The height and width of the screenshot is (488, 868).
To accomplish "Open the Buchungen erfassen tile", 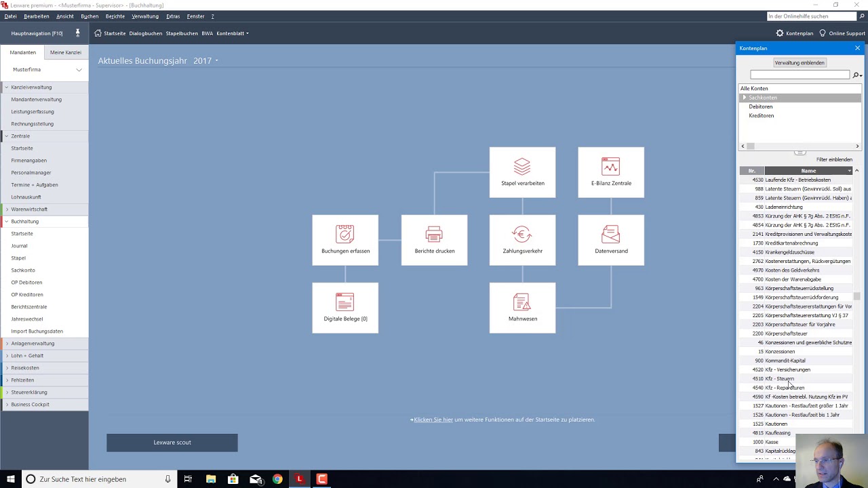I will [x=345, y=240].
